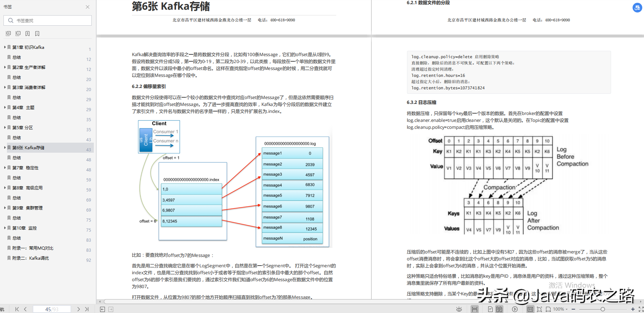This screenshot has height=313, width=644.
Task: Fit page to window
Action: click(539, 309)
